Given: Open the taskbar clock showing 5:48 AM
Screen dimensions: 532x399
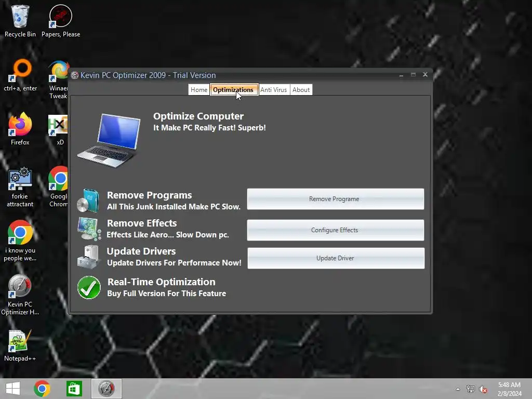Looking at the screenshot, I should (x=509, y=389).
